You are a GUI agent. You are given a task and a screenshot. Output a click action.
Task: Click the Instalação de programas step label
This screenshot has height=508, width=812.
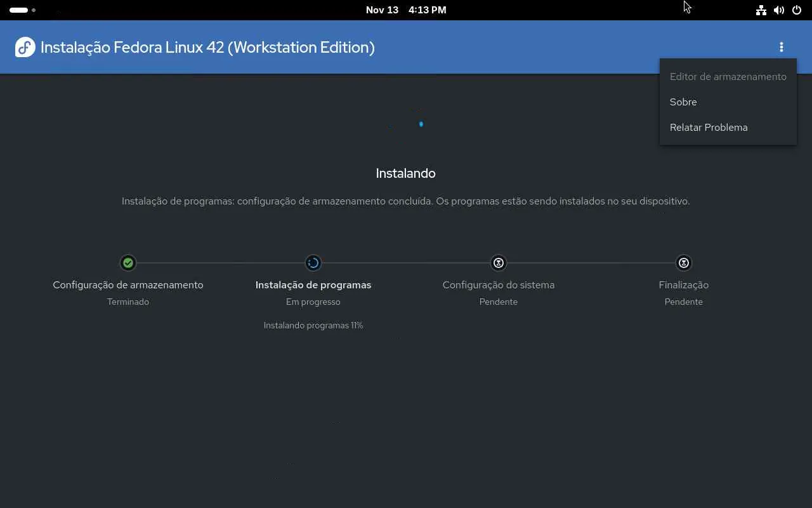[313, 285]
